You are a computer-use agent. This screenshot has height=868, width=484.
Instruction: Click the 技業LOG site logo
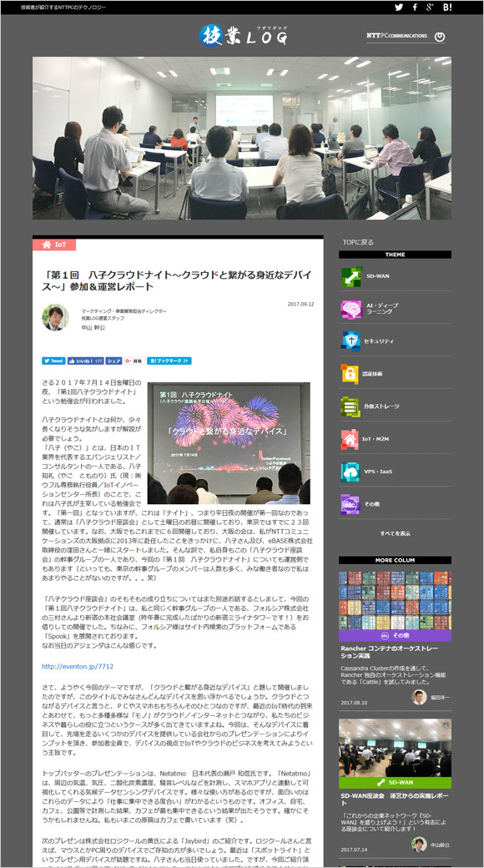point(244,36)
